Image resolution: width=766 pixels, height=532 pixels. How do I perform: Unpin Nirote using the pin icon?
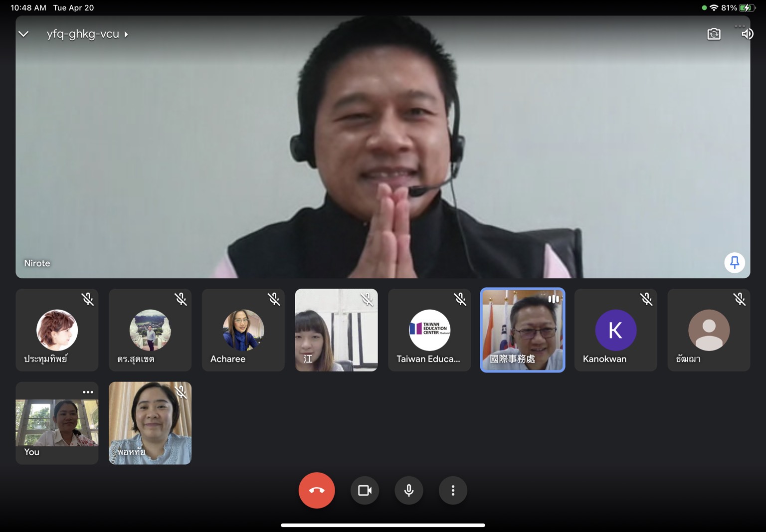pos(734,262)
